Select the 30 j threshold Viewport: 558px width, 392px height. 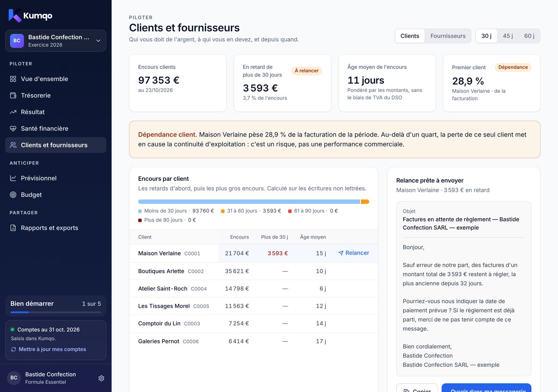[x=487, y=36]
